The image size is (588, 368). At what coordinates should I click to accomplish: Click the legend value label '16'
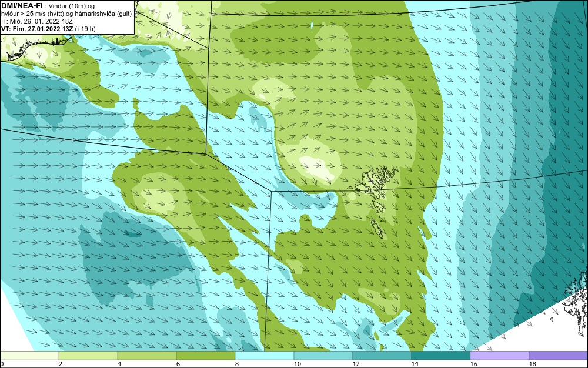click(473, 364)
